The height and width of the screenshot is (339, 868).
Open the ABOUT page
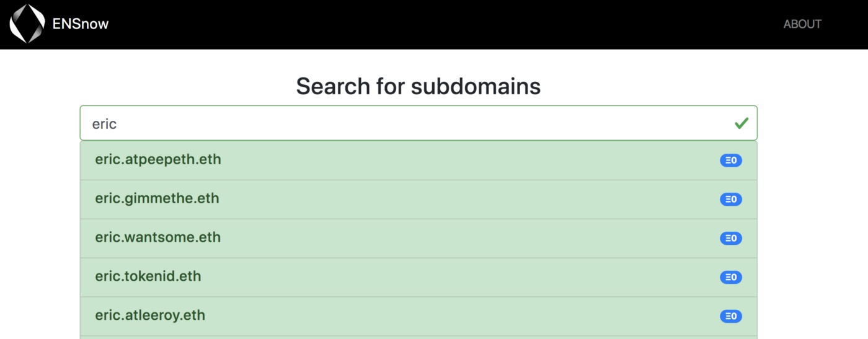coord(802,24)
